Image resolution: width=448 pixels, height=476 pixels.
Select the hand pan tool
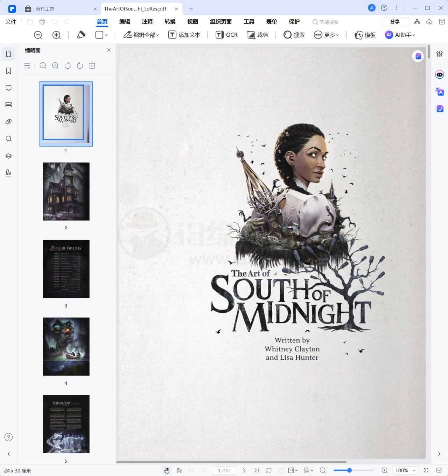(167, 470)
